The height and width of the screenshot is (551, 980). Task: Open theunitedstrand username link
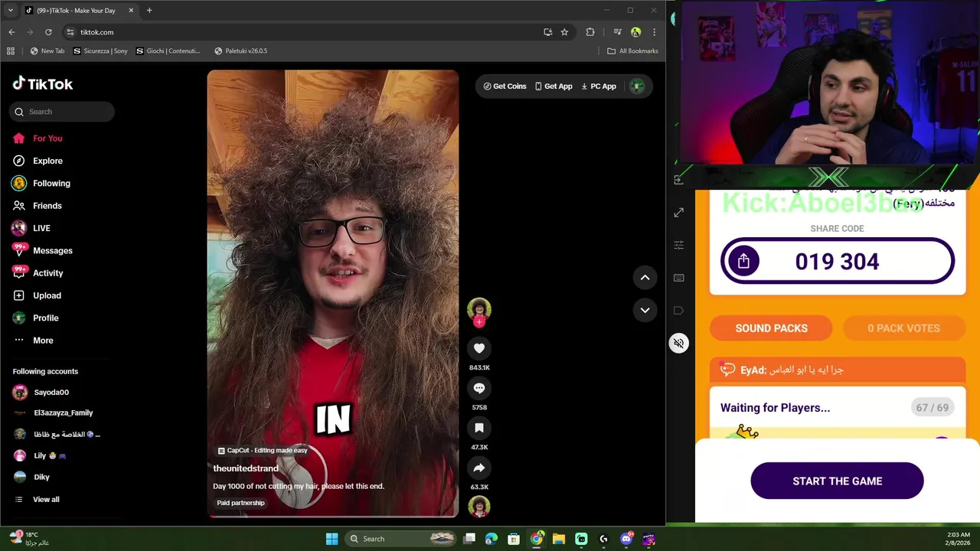coord(246,468)
